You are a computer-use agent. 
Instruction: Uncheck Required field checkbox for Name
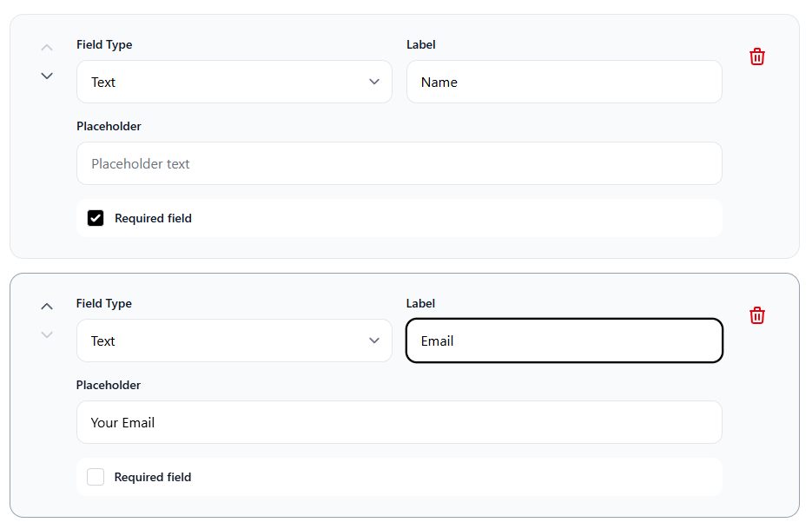coord(96,218)
